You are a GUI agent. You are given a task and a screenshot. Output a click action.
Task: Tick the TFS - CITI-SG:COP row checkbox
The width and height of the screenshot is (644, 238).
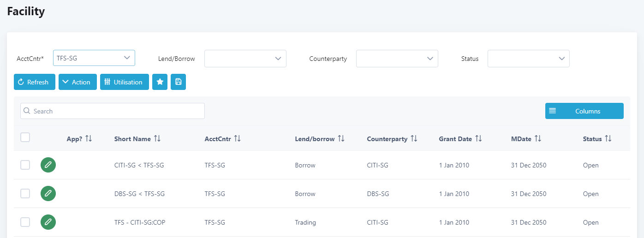click(x=25, y=222)
